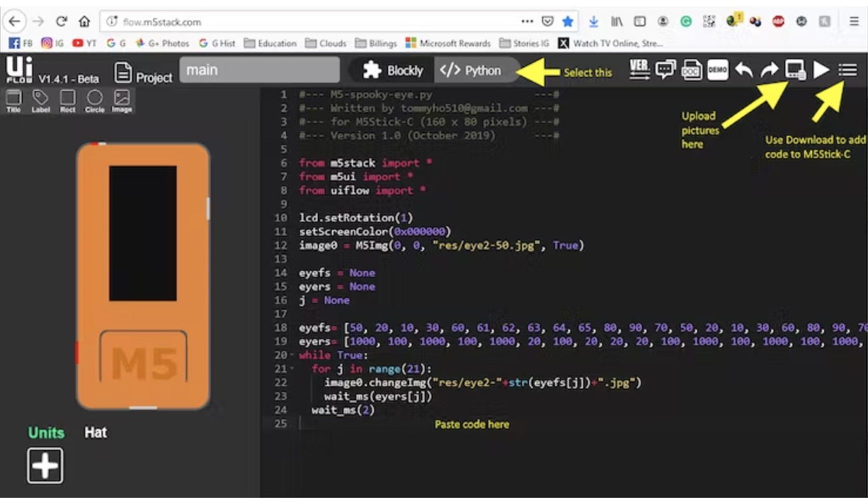Screen dimensions: 868x500
Task: Click the project name field showing main
Action: 259,70
